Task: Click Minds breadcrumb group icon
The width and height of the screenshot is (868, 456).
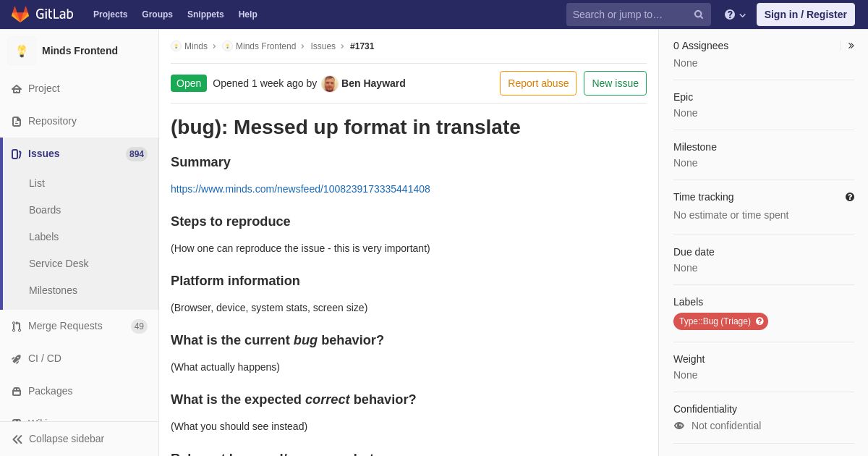Action: (x=176, y=46)
